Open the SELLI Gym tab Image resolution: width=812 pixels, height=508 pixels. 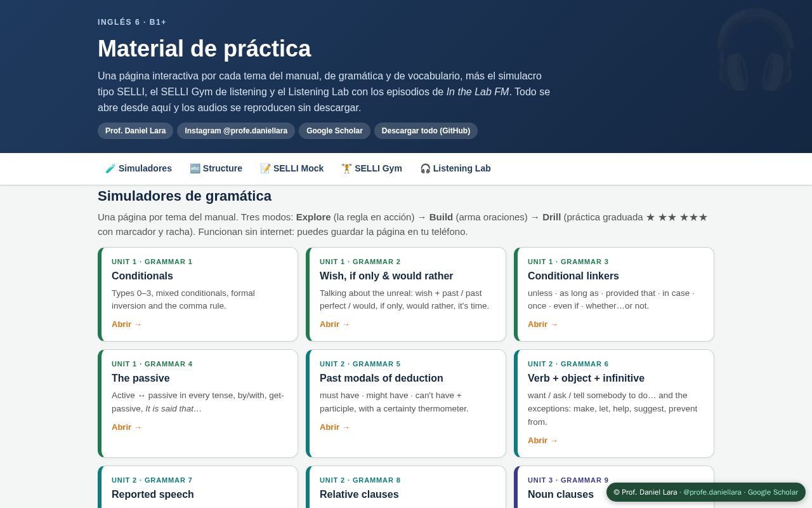point(372,168)
